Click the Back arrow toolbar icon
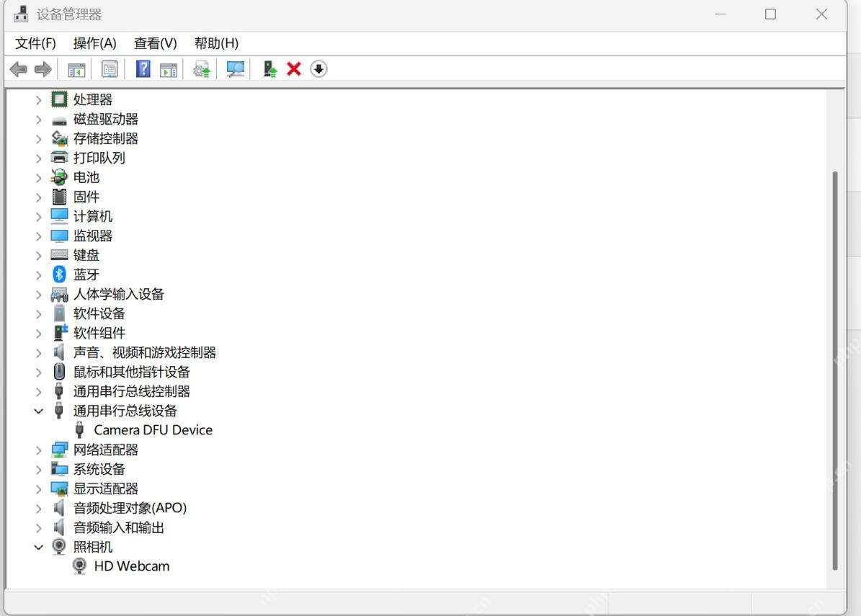This screenshot has height=616, width=861. (19, 69)
